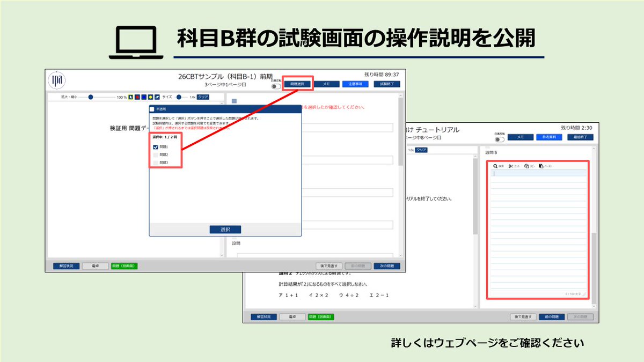Click 前の問題 in the tutorial window
Screen dimensions: 644x362
[552, 317]
